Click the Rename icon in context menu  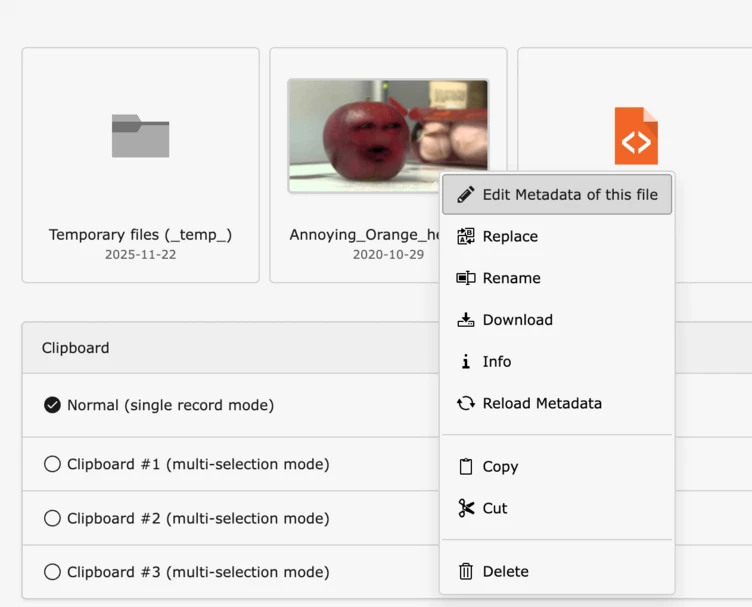(465, 279)
